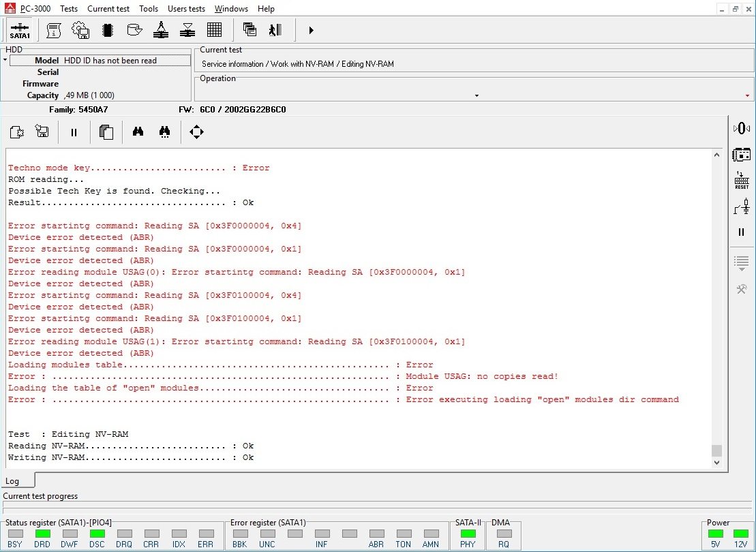The width and height of the screenshot is (756, 552).
Task: Click the pause icon in right sidebar
Action: (x=742, y=232)
